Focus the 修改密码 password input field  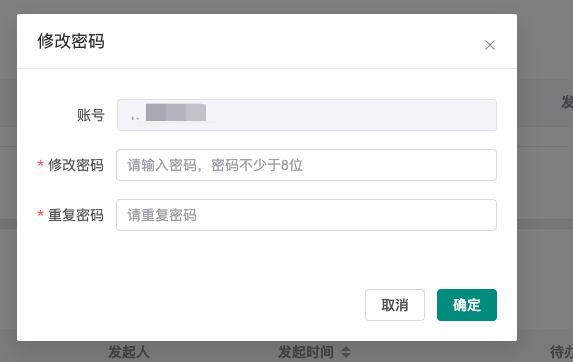pos(306,165)
